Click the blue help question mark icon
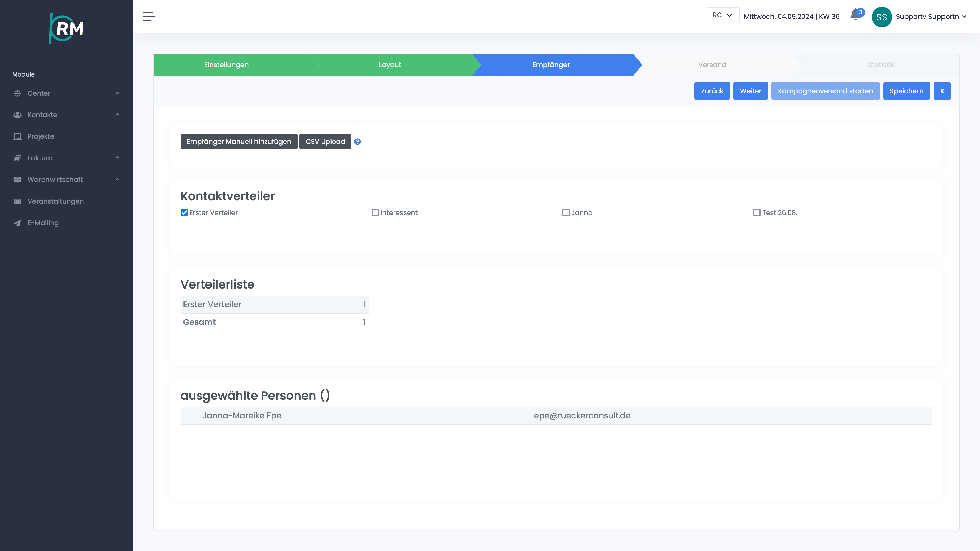Viewport: 980px width, 551px height. [357, 142]
